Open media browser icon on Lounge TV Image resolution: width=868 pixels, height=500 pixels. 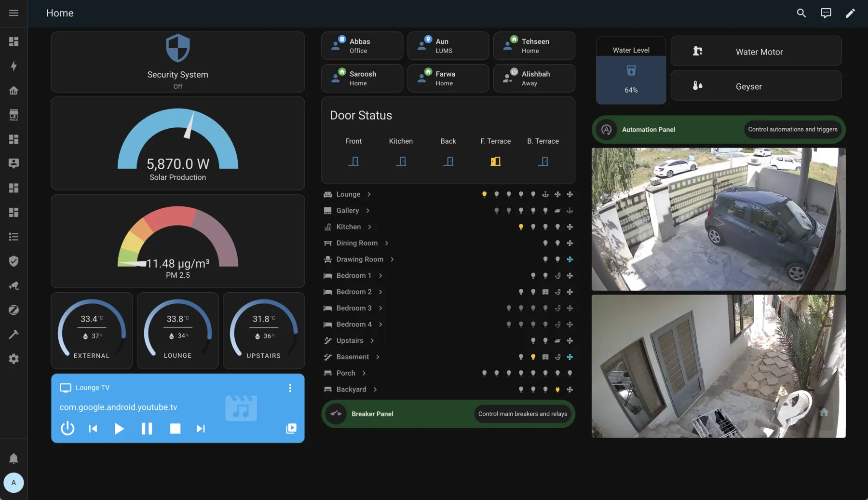tap(291, 428)
